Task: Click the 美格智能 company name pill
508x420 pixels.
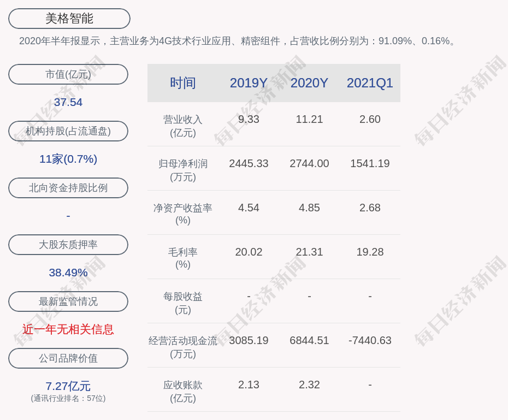Action: (69, 19)
